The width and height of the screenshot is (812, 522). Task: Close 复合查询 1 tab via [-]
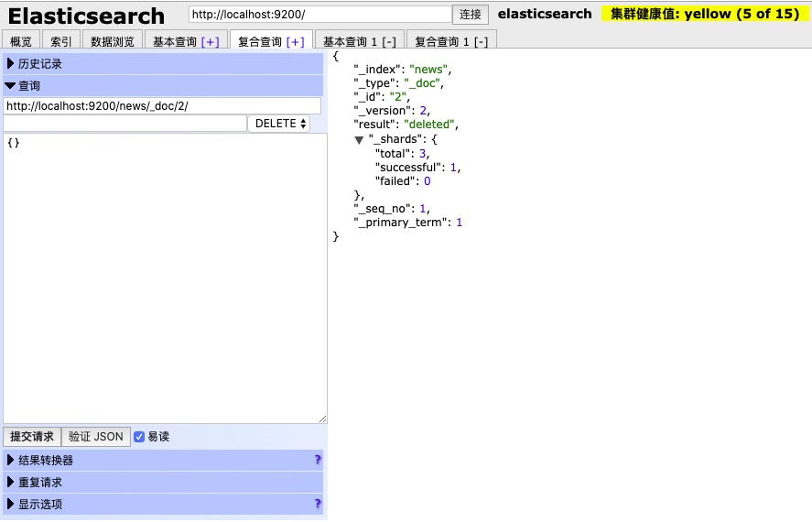coord(482,41)
